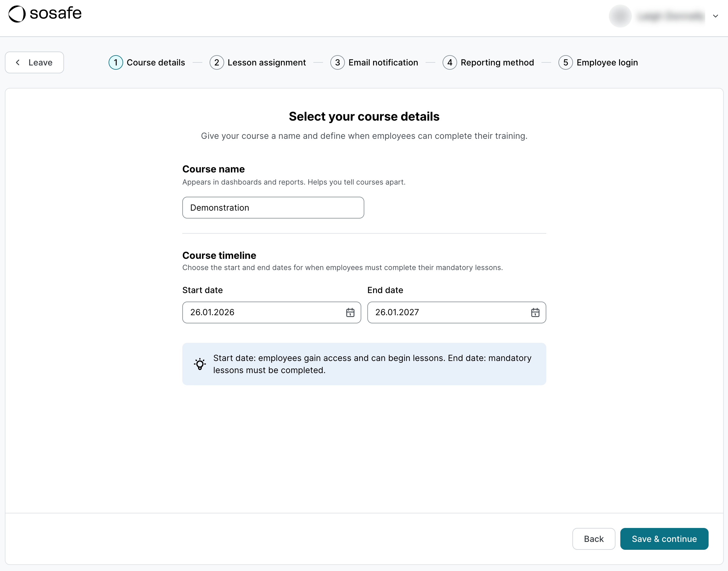Click the back chevron inside the Leave button
728x571 pixels.
tap(18, 62)
